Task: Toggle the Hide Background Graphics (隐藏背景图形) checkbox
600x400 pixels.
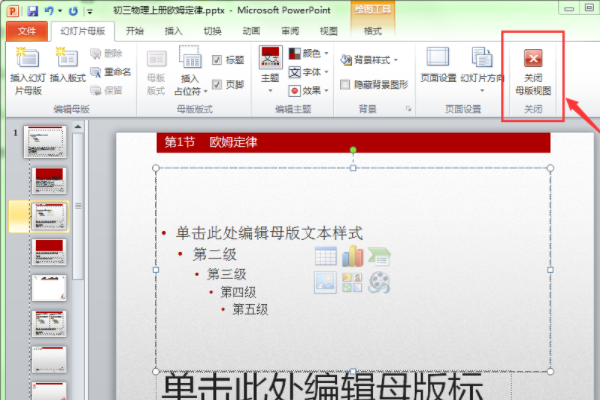Action: pyautogui.click(x=345, y=84)
